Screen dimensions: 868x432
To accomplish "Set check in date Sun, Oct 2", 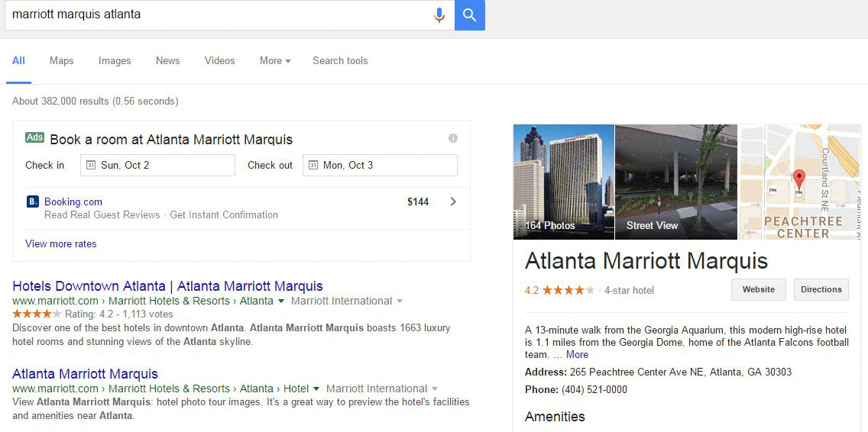I will pos(157,166).
